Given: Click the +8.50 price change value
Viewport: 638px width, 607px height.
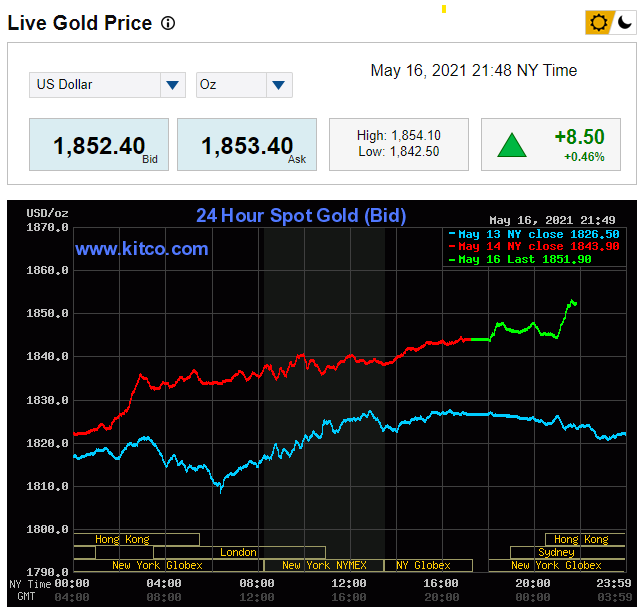Looking at the screenshot, I should pyautogui.click(x=579, y=137).
